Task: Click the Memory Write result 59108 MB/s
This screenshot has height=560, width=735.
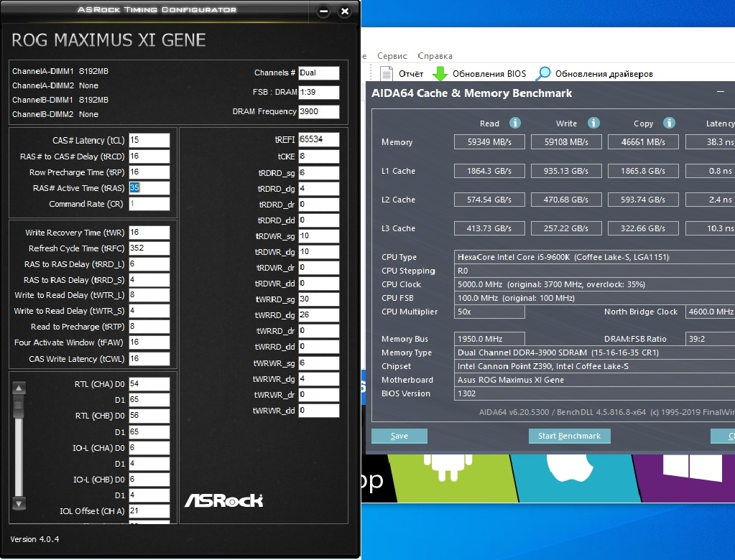Action: (x=566, y=142)
